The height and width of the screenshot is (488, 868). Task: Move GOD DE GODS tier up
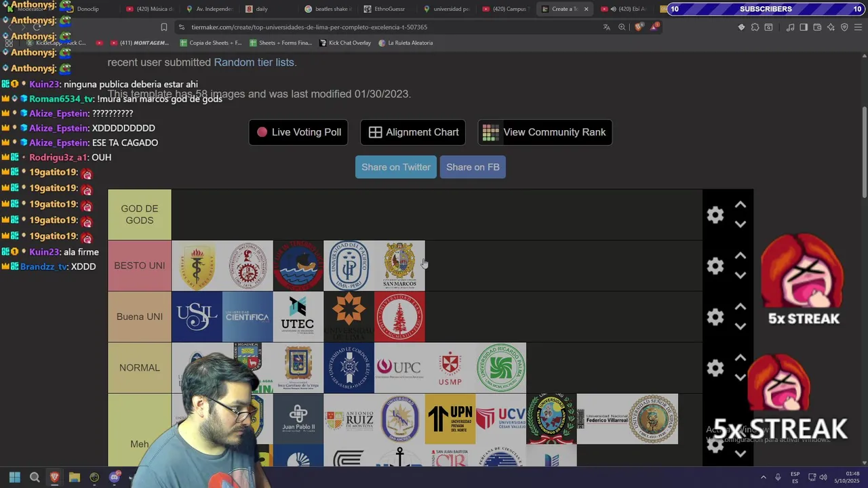pyautogui.click(x=741, y=205)
